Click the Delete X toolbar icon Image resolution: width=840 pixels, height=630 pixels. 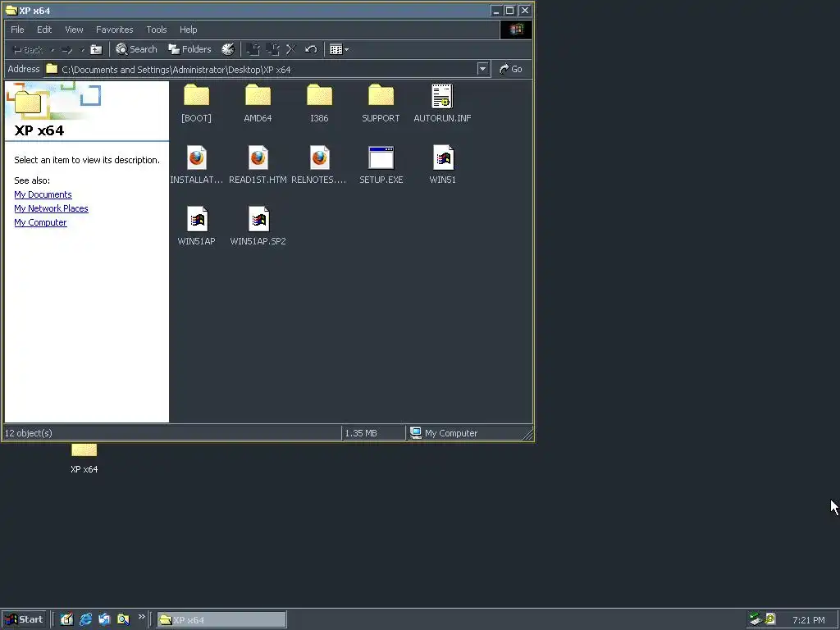tap(291, 50)
